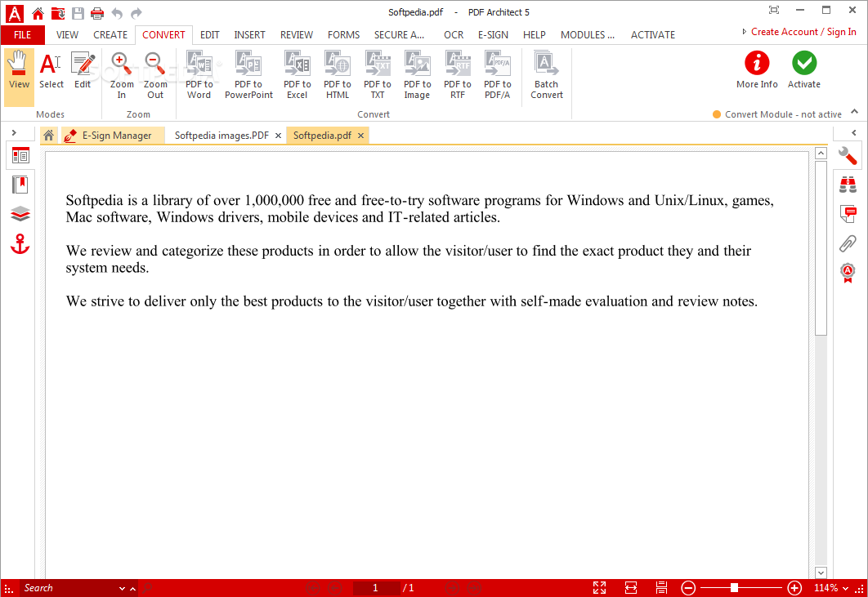Toggle continuous page layout in status bar
This screenshot has width=868, height=597.
point(661,587)
